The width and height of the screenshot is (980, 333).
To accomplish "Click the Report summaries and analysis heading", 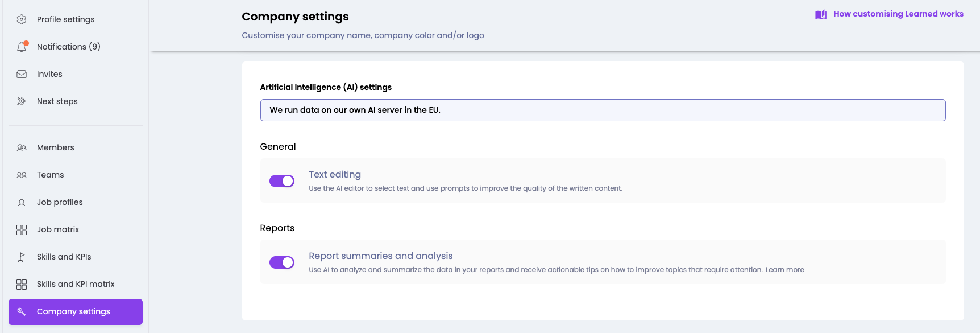I will 380,256.
